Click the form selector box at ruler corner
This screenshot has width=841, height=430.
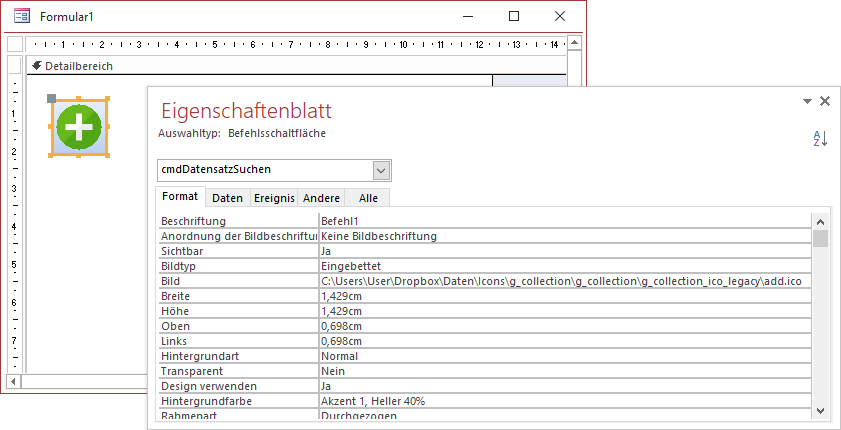coord(15,44)
